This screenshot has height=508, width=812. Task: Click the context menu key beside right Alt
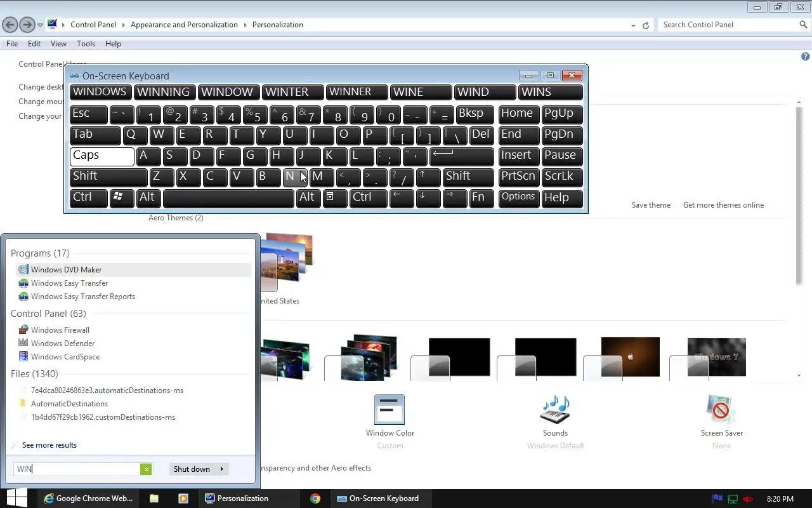click(335, 197)
